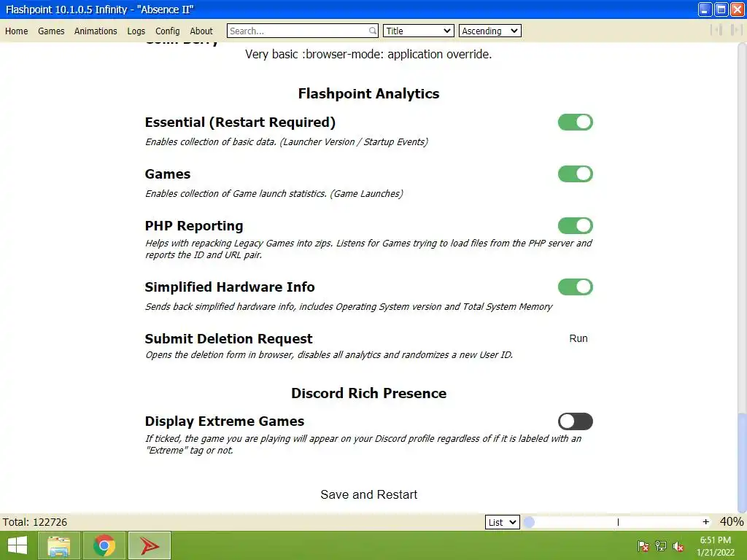This screenshot has width=747, height=560.
Task: Open the Action Center flag tray icon
Action: tap(643, 546)
